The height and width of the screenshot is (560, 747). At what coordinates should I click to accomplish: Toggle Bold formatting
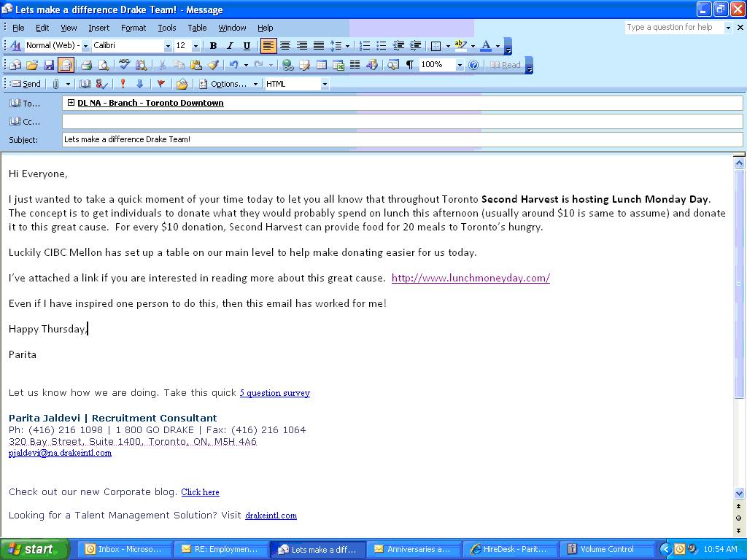tap(213, 46)
